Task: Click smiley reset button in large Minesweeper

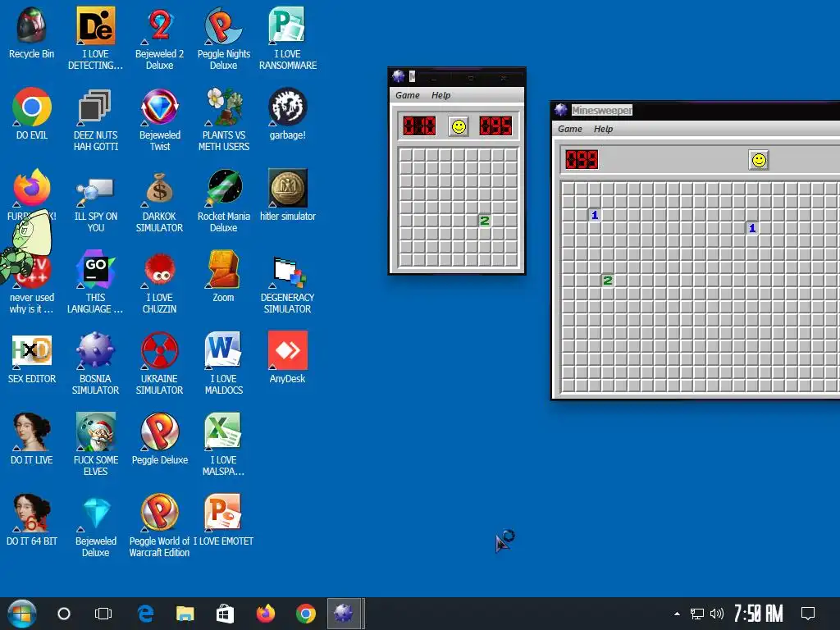Action: (759, 160)
